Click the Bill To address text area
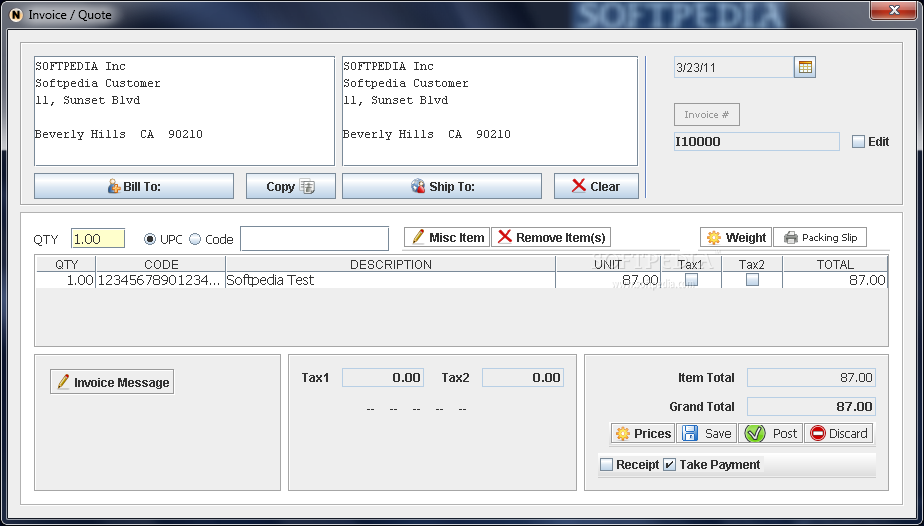This screenshot has width=924, height=526. [x=184, y=111]
